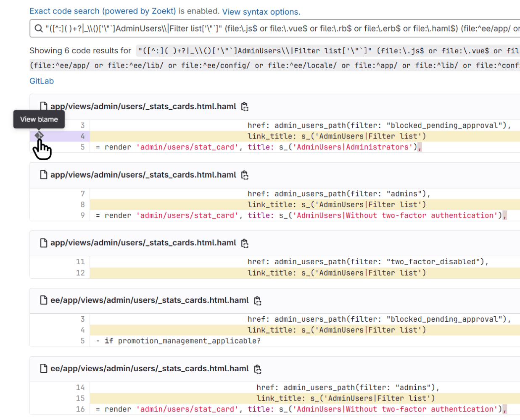Copy the file path of the first result
This screenshot has height=420, width=520.
[245, 107]
